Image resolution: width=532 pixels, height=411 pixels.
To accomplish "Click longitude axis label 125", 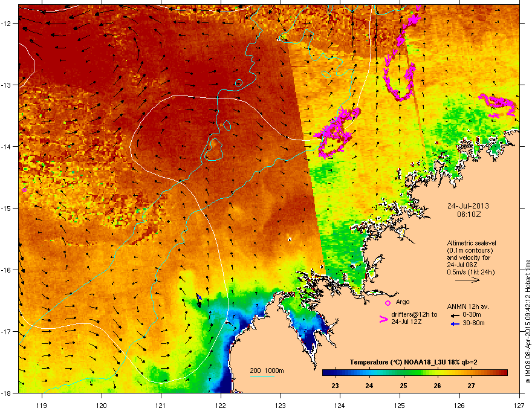I will click(400, 405).
